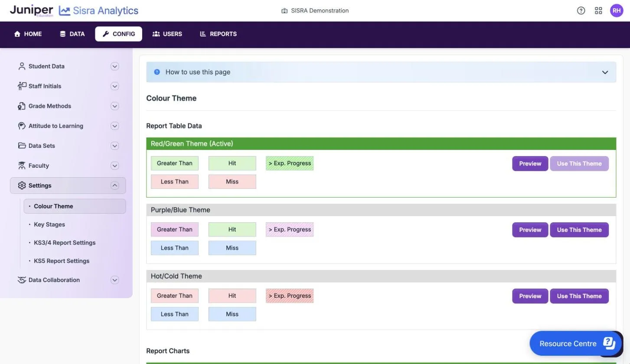
Task: Expand the Student Data section chevron
Action: pyautogui.click(x=114, y=66)
